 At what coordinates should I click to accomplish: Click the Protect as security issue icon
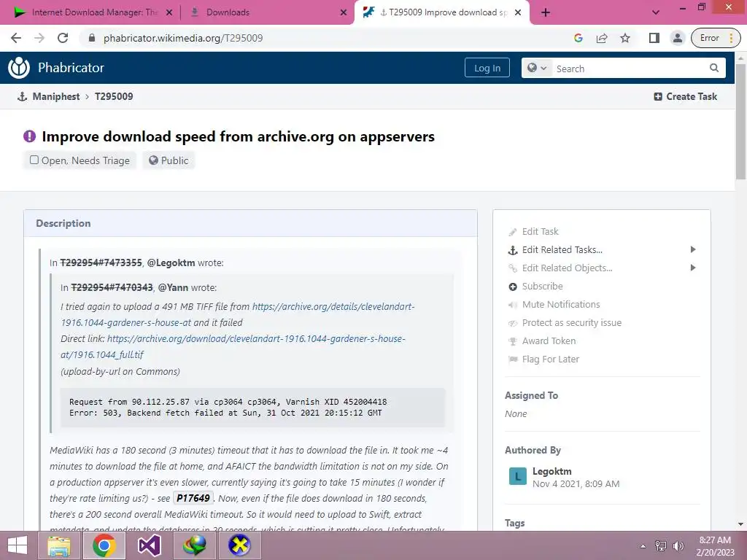click(x=513, y=323)
